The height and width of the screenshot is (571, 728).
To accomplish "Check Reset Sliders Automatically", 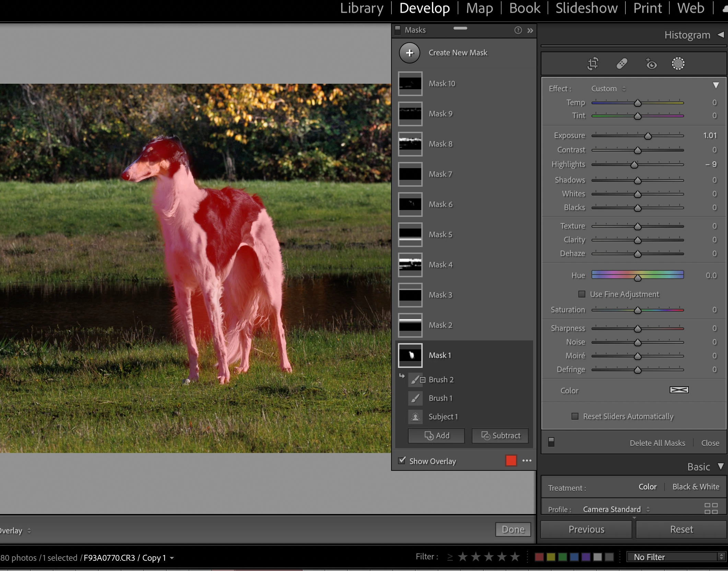I will tap(575, 416).
